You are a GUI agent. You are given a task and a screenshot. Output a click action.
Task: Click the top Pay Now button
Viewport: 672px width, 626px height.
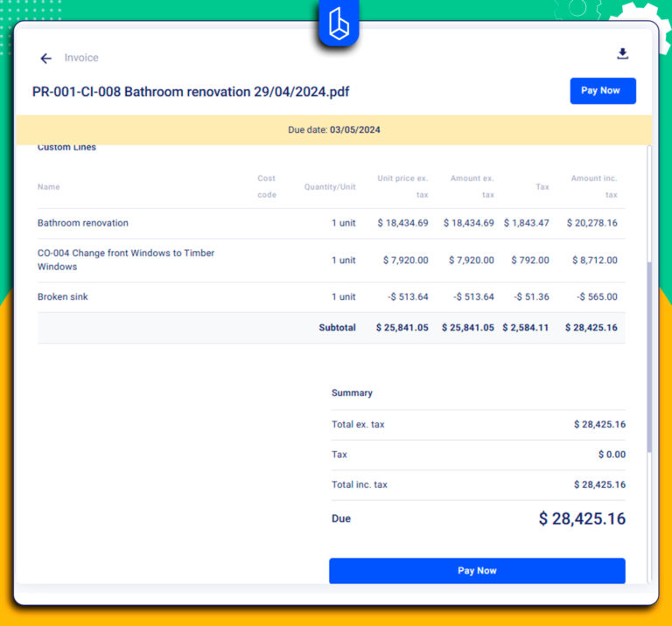[x=603, y=91]
